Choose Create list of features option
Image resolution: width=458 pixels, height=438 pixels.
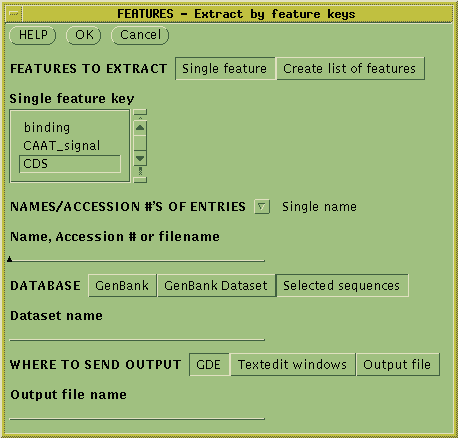click(x=350, y=69)
